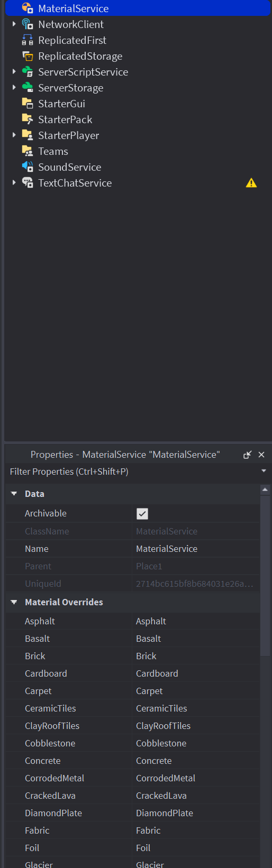This screenshot has width=272, height=868.
Task: Click the ServerScriptService cloud icon
Action: coord(28,72)
